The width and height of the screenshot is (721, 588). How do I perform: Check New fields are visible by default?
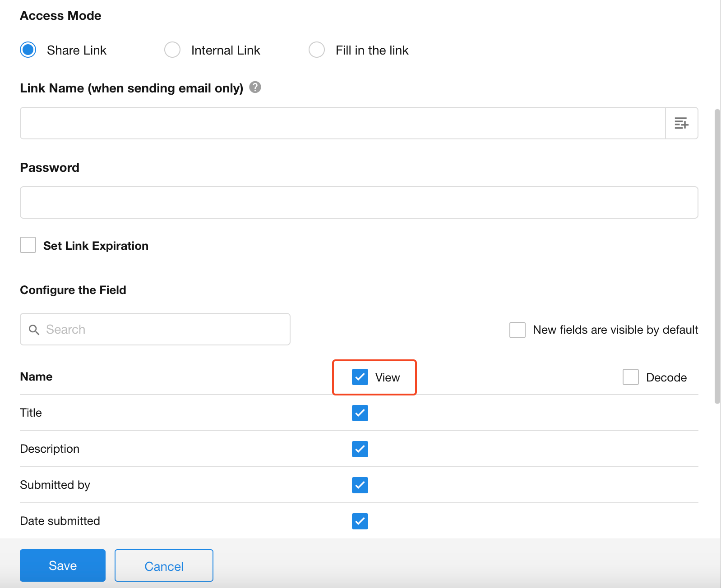(x=517, y=330)
